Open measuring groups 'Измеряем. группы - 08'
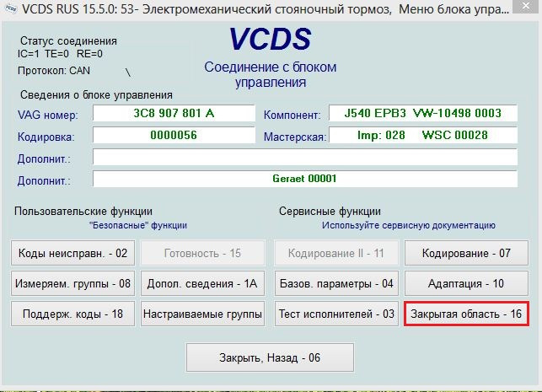The width and height of the screenshot is (542, 392). pos(72,283)
